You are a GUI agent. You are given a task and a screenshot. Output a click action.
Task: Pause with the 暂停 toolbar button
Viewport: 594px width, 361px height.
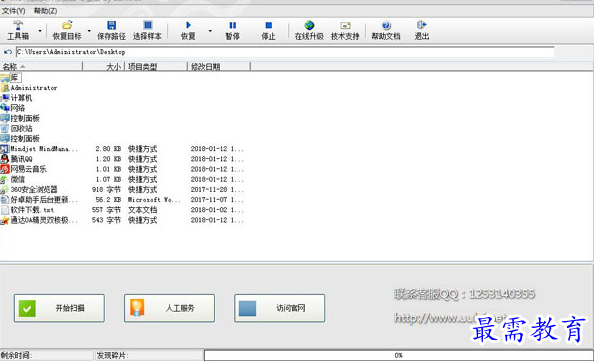(x=233, y=30)
